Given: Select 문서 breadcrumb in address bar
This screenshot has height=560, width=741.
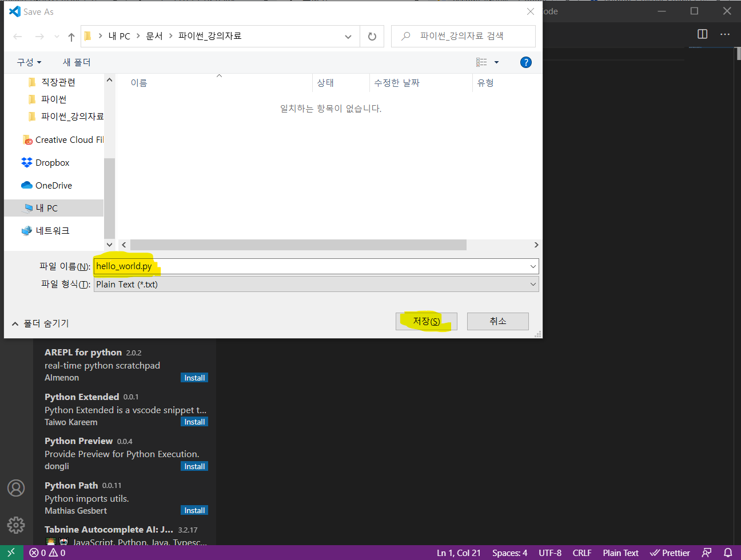Looking at the screenshot, I should point(154,36).
